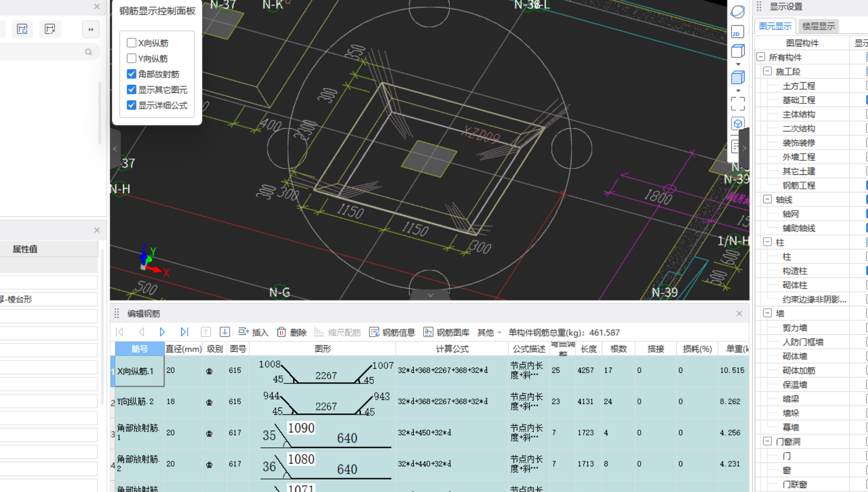This screenshot has height=492, width=868.
Task: Check the X向纵筋 checkbox
Action: click(132, 43)
